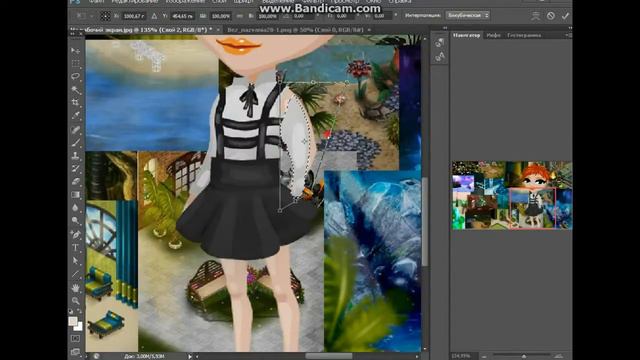Open the upper collapsed panel icon
640x360 pixels.
tap(440, 43)
